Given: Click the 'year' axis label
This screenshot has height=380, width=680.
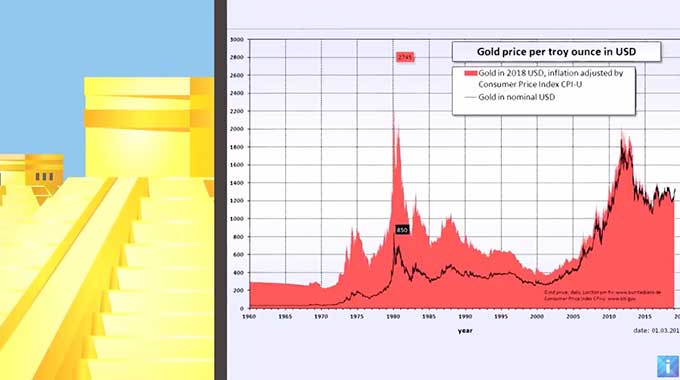Looking at the screenshot, I should (465, 331).
